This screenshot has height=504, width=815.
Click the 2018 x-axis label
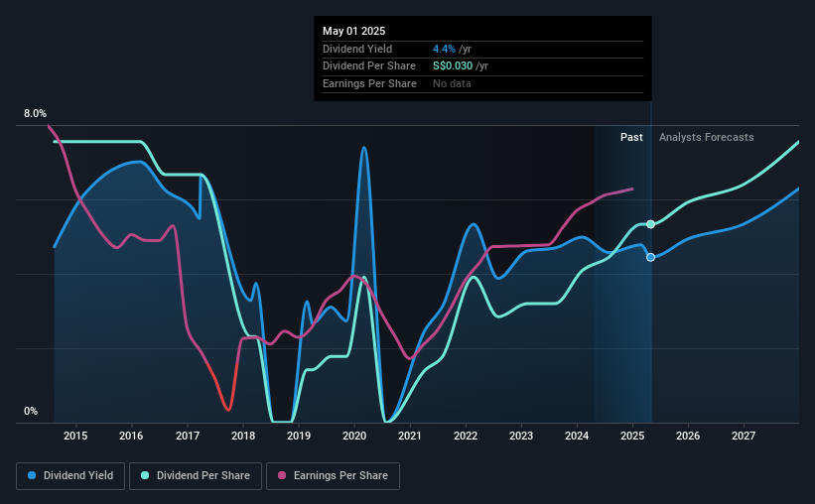click(243, 436)
